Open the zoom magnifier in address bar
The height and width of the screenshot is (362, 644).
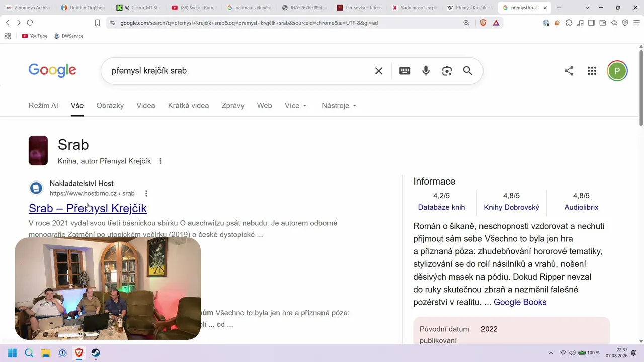point(466,23)
